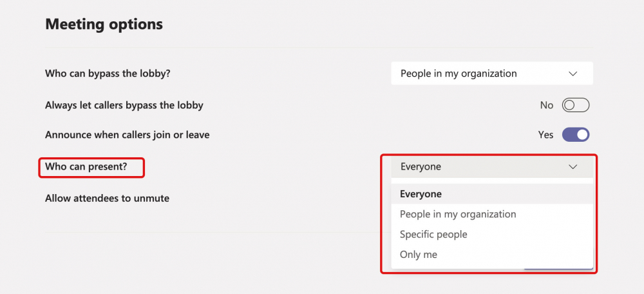Pick 'Only me' from the presenter options
The width and height of the screenshot is (644, 294).
coord(419,255)
